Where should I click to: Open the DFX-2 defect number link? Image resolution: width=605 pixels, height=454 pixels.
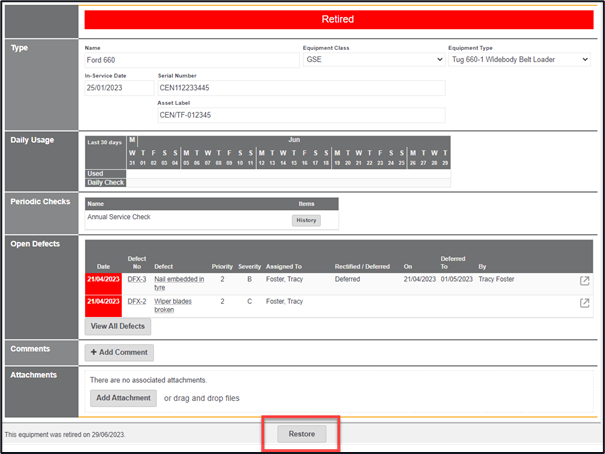click(x=137, y=302)
